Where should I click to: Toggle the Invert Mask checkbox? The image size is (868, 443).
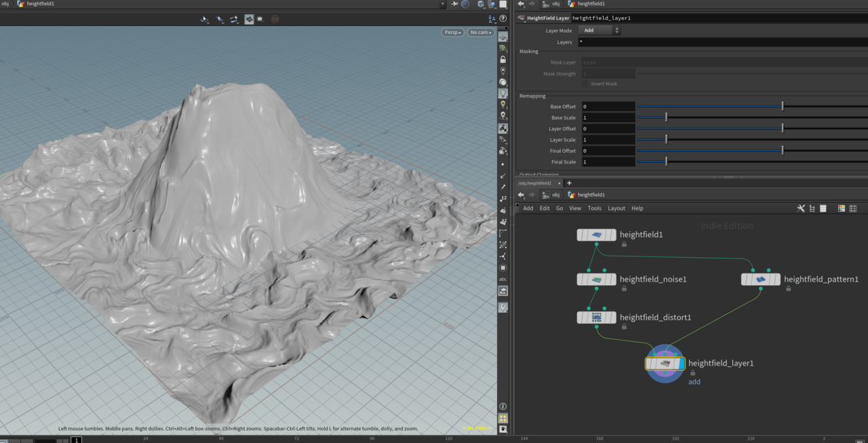click(585, 84)
